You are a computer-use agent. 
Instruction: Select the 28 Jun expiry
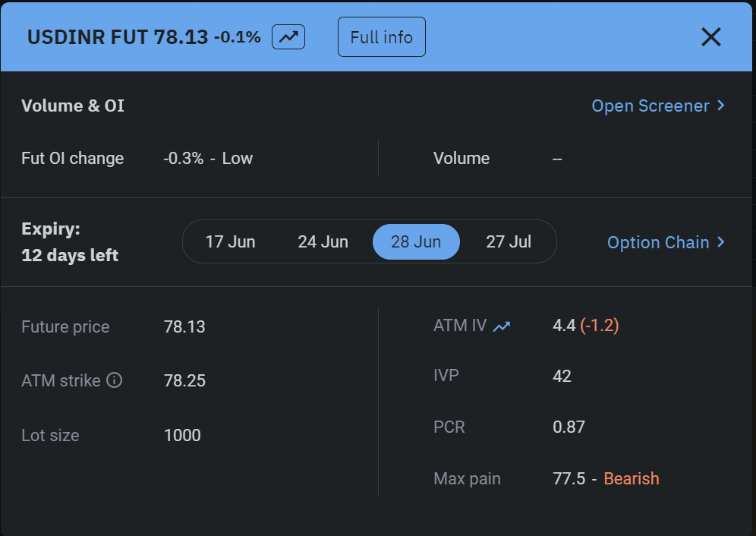pyautogui.click(x=416, y=241)
